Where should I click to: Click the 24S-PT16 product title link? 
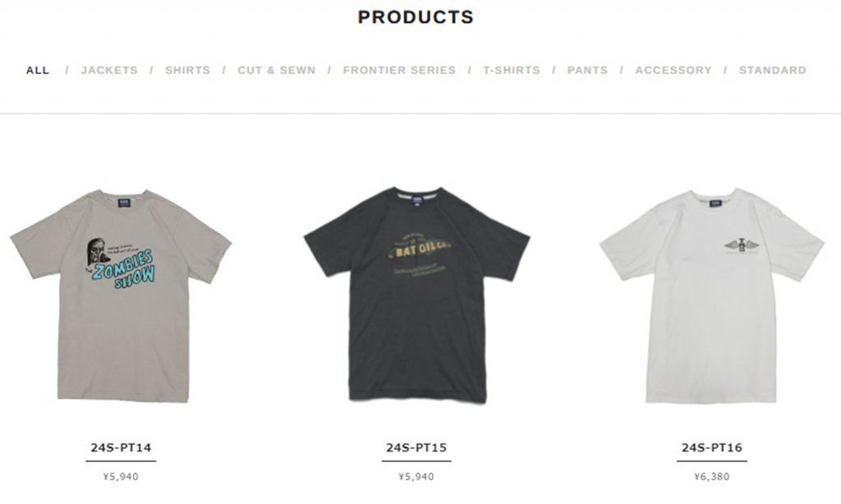pyautogui.click(x=712, y=447)
